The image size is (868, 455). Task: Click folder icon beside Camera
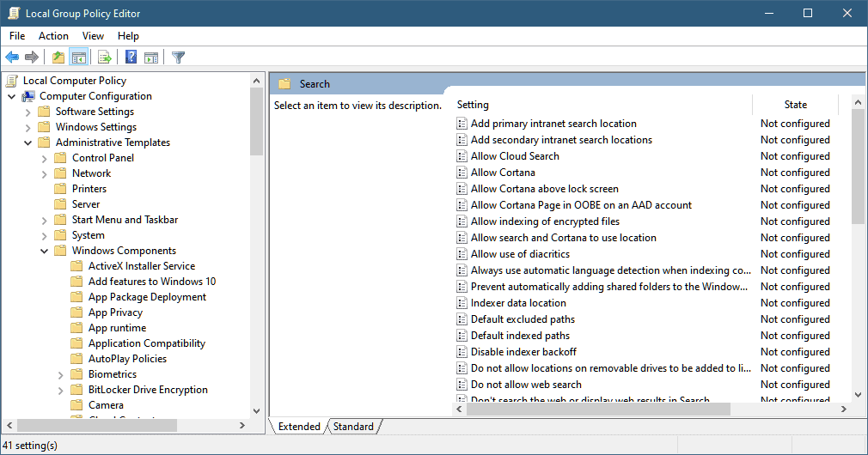point(77,405)
